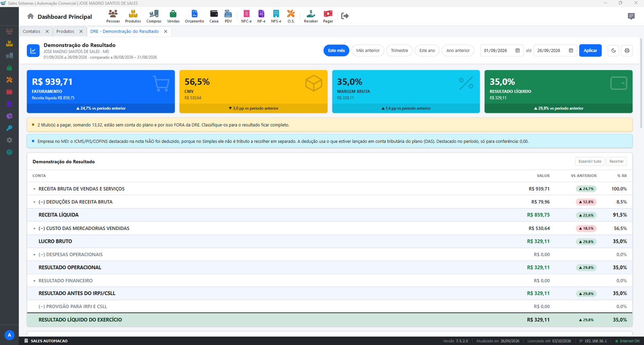Open the Receber accounts receivable icon
Screen dimensions: 644x345
tap(311, 16)
